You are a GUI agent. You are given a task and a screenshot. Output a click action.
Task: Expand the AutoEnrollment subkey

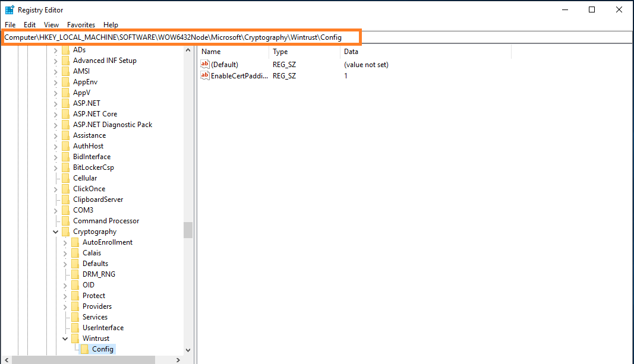[x=65, y=243]
